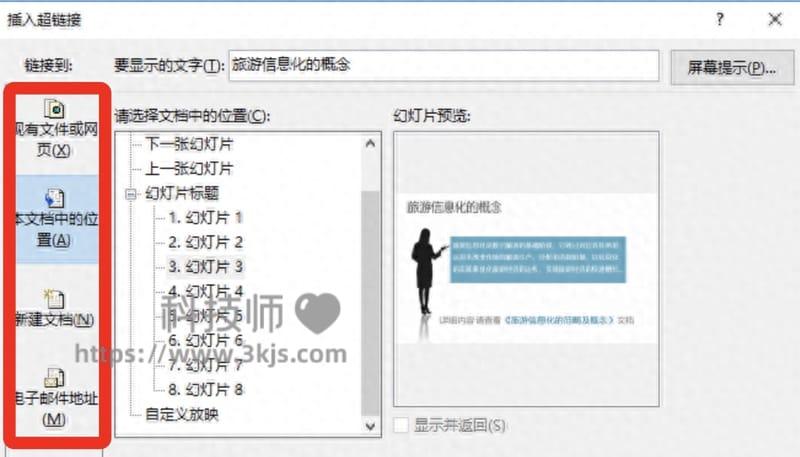Click the slide preview thumbnail
Screen dimensions: 800x457
(x=527, y=268)
